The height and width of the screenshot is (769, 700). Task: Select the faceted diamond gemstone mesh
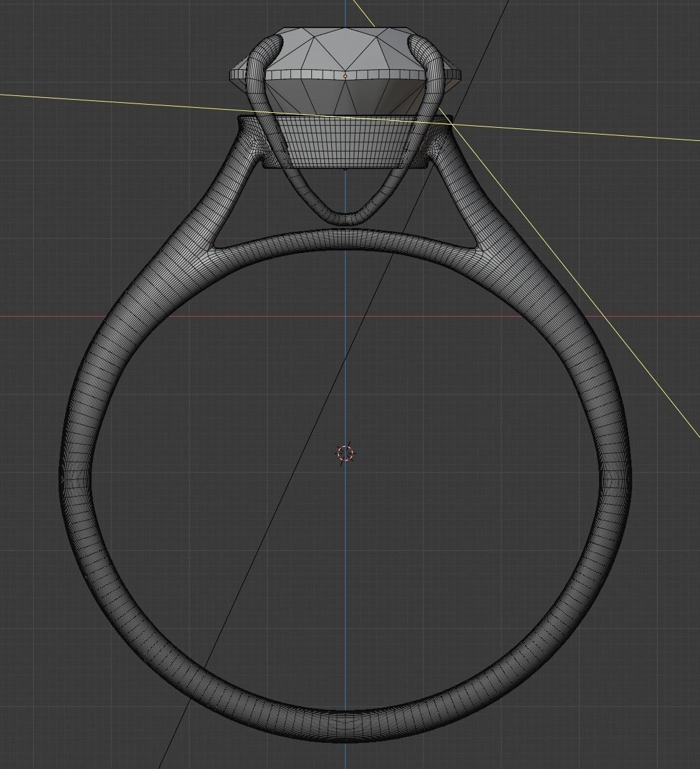point(346,72)
